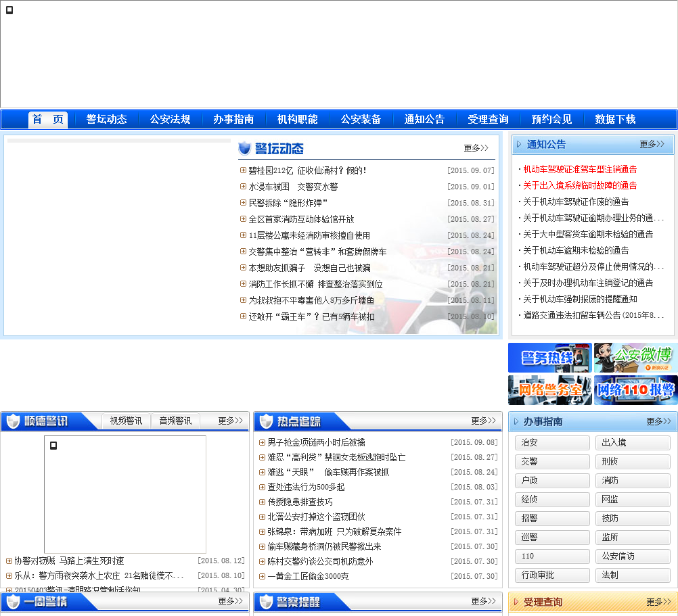Image resolution: width=678 pixels, height=616 pixels.
Task: Click the 顺德警讯 video thumbnail placeholder
Action: 125,494
